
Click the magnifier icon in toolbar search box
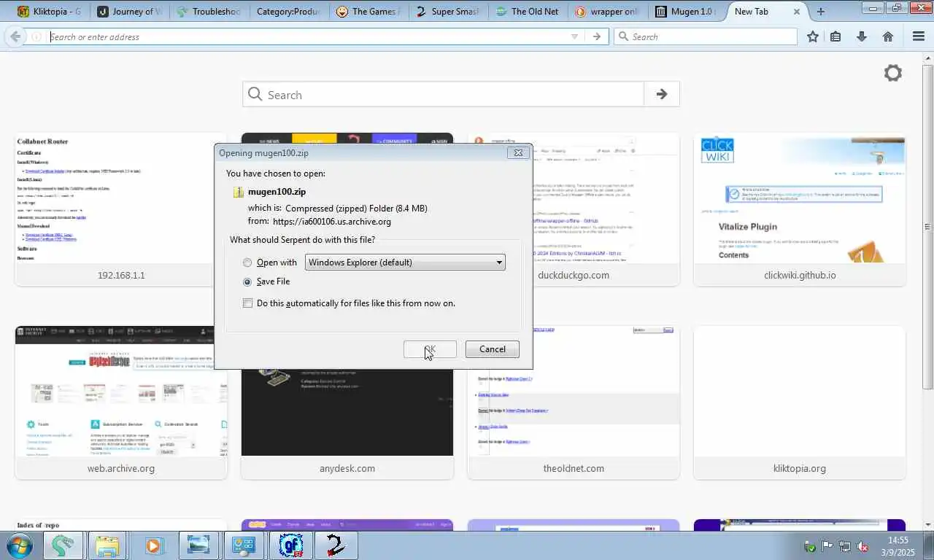pos(623,36)
